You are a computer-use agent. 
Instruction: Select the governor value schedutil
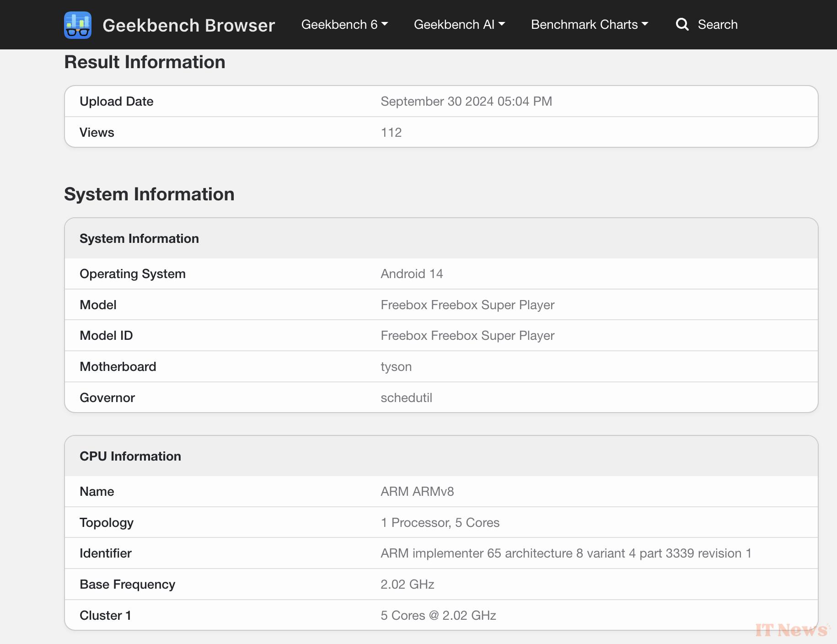point(406,398)
